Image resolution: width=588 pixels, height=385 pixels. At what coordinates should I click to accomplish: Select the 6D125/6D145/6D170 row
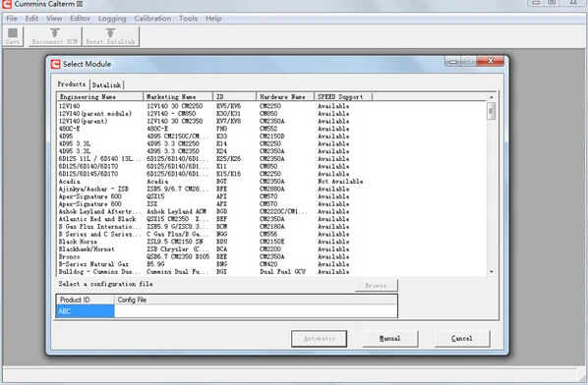click(x=272, y=174)
